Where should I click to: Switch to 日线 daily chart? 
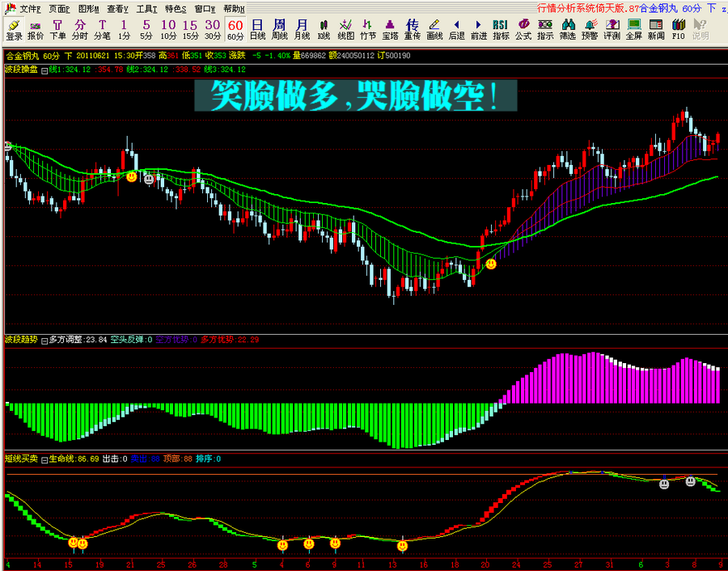click(x=257, y=30)
